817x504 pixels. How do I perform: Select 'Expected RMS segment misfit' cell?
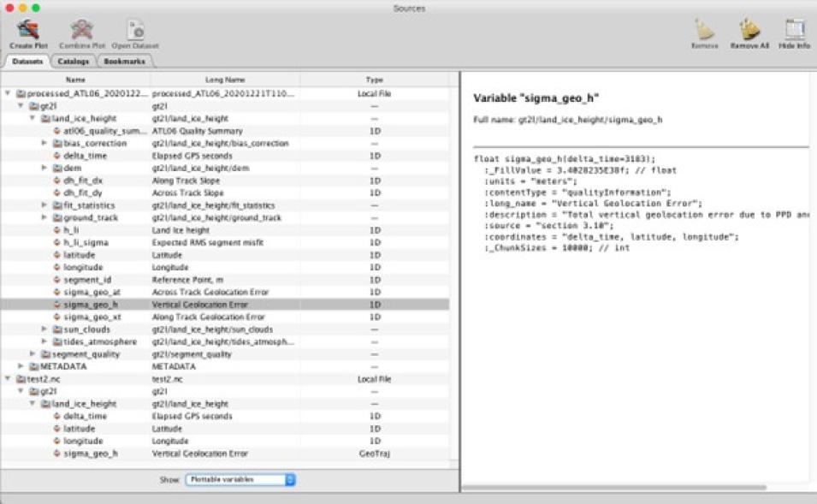click(x=207, y=242)
